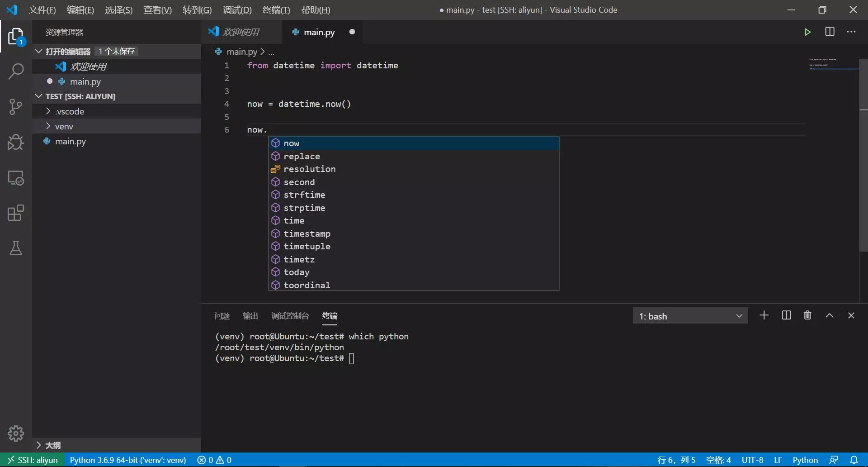Screen dimensions: 868x467
Task: Switch to the 欢迎使用 editor tab
Action: 241,32
